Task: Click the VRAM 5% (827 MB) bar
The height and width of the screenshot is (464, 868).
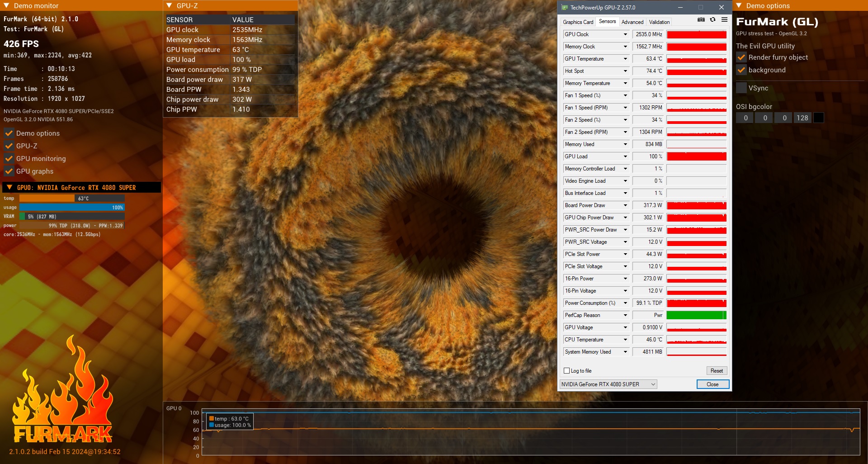Action: (x=72, y=216)
